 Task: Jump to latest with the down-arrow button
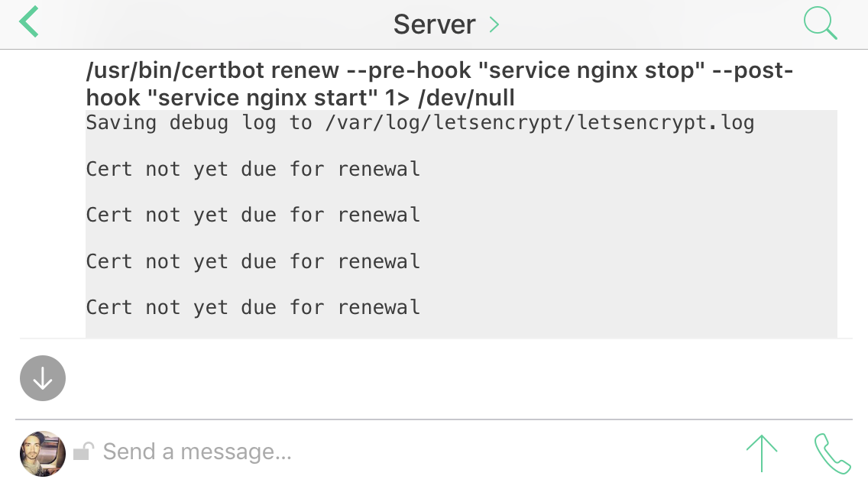click(x=43, y=378)
